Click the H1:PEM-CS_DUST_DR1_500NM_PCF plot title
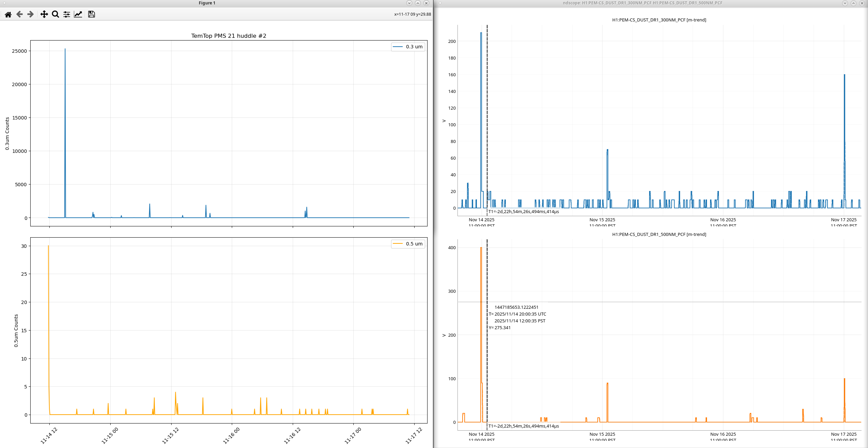 (x=659, y=234)
